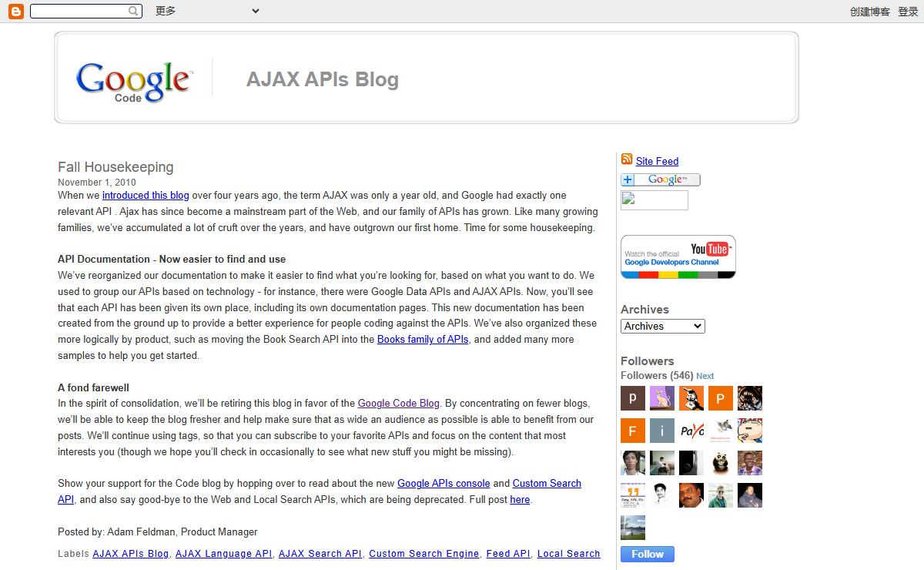This screenshot has height=570, width=924.
Task: Click 创建博客 in the top bar
Action: 870,12
